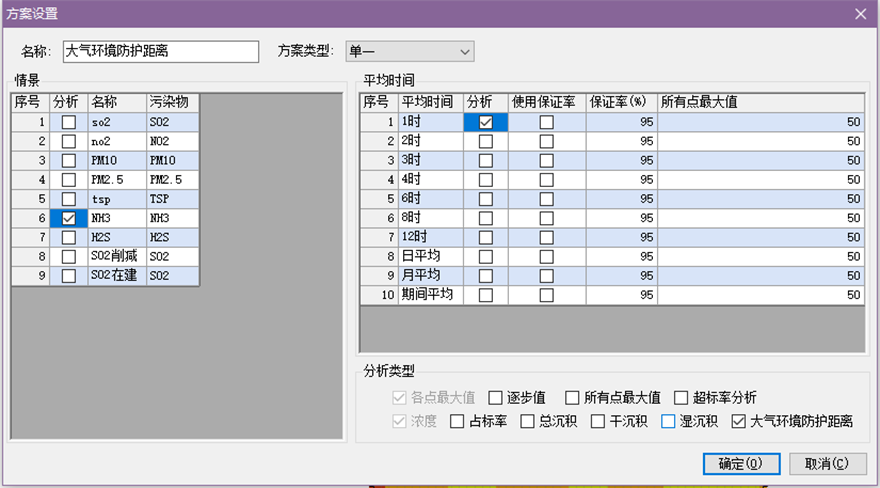This screenshot has height=488, width=880.
Task: Click the 名称 text input field
Action: click(160, 51)
